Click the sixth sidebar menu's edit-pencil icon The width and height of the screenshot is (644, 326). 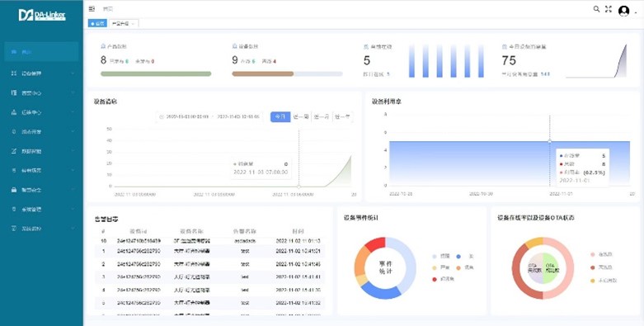[14, 151]
